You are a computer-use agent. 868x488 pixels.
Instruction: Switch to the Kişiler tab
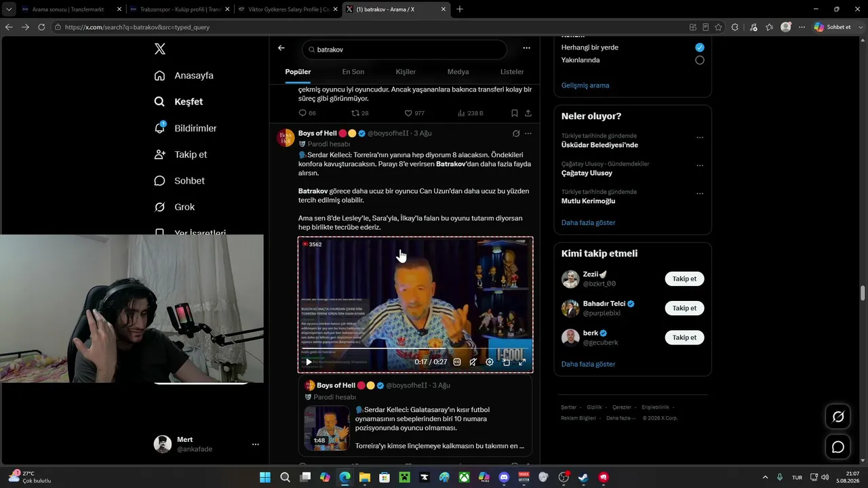(406, 72)
